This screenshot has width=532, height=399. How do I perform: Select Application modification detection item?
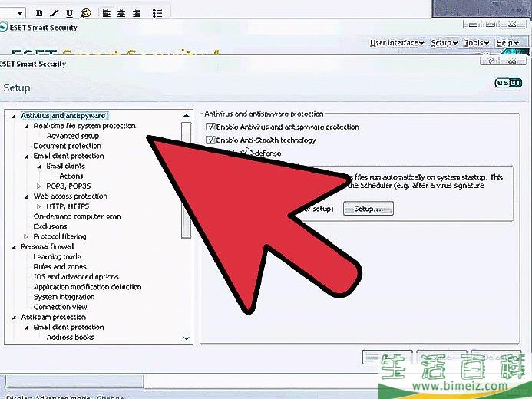(x=88, y=287)
